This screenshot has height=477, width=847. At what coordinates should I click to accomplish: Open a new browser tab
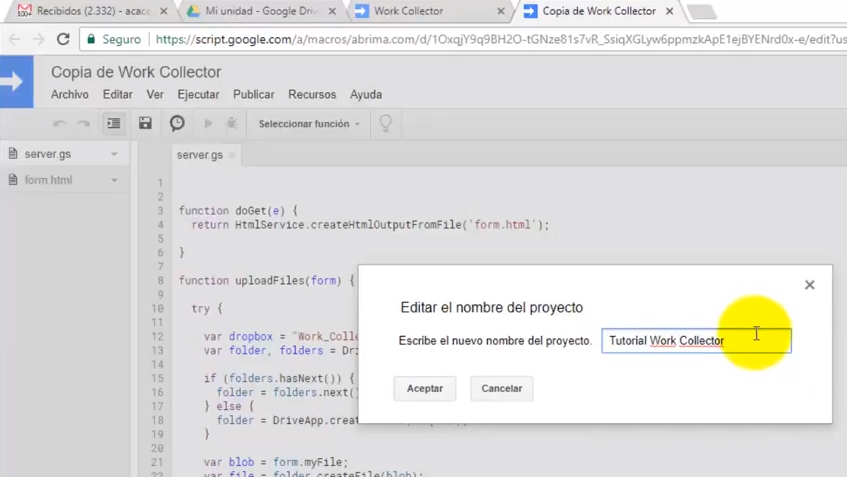pos(702,11)
